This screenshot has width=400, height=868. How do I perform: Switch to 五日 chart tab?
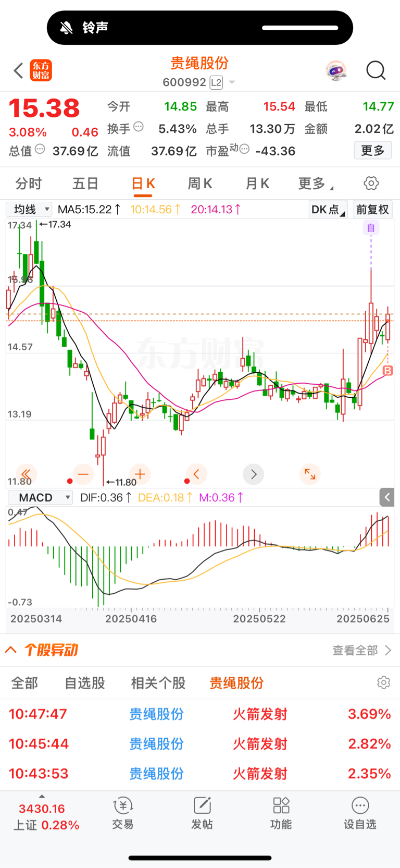click(85, 184)
